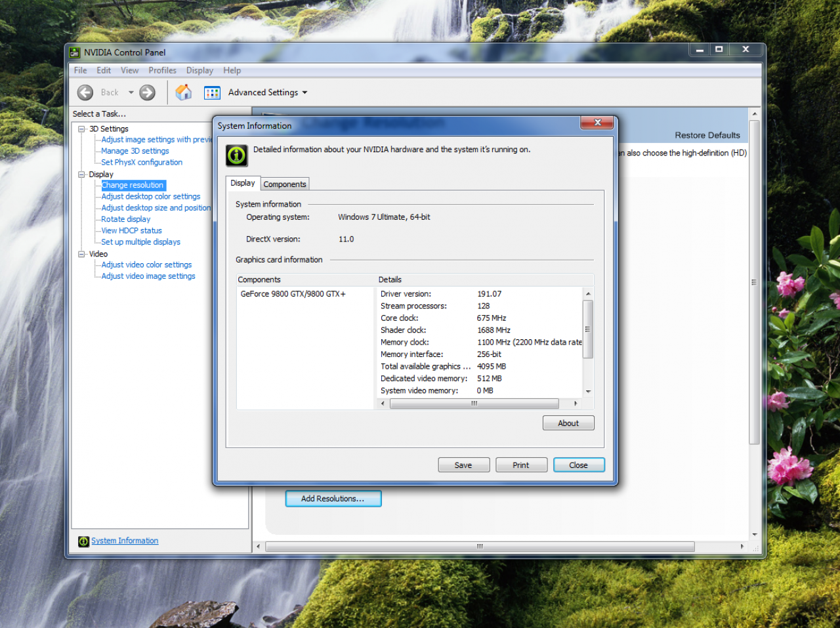This screenshot has height=628, width=840.
Task: Collapse the Display tree node
Action: tap(82, 175)
